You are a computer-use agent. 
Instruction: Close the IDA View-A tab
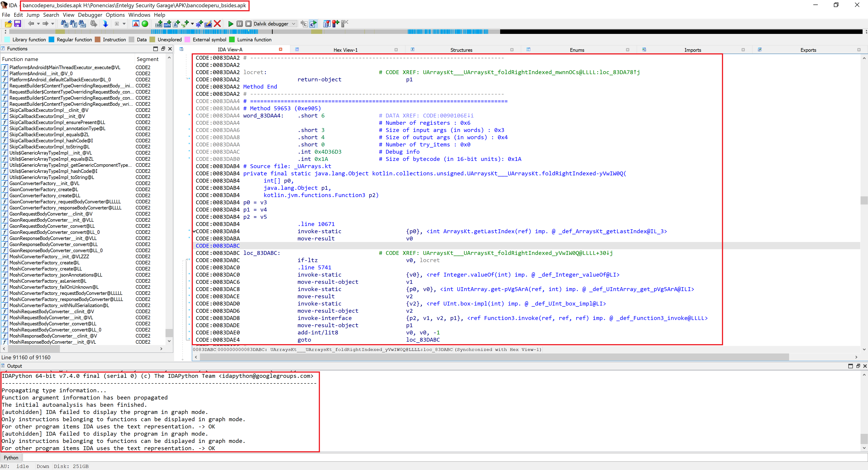click(280, 49)
